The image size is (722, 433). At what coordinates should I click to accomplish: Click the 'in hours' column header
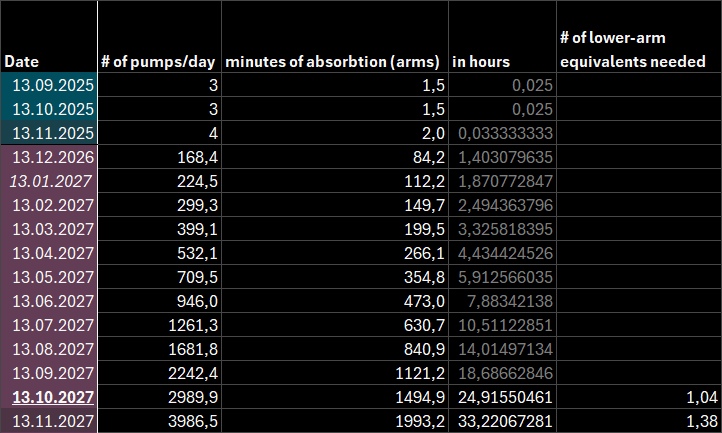pos(476,62)
